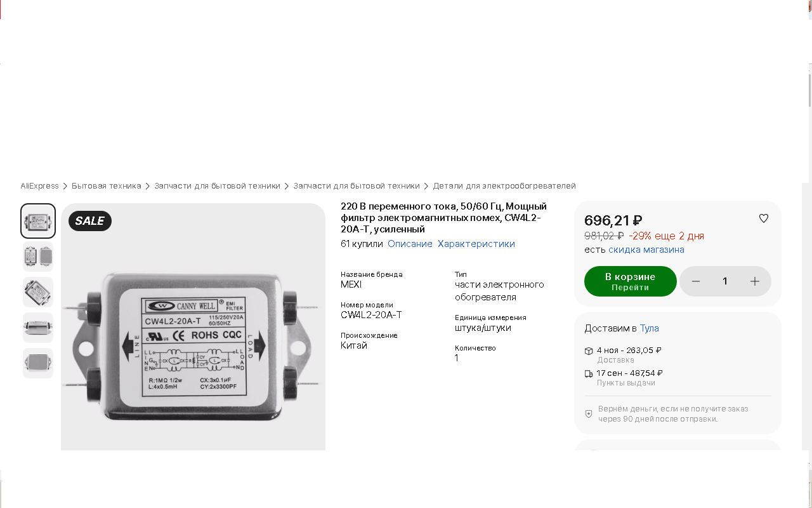Select third angled filter thumbnail
812x508 pixels.
pyautogui.click(x=38, y=292)
